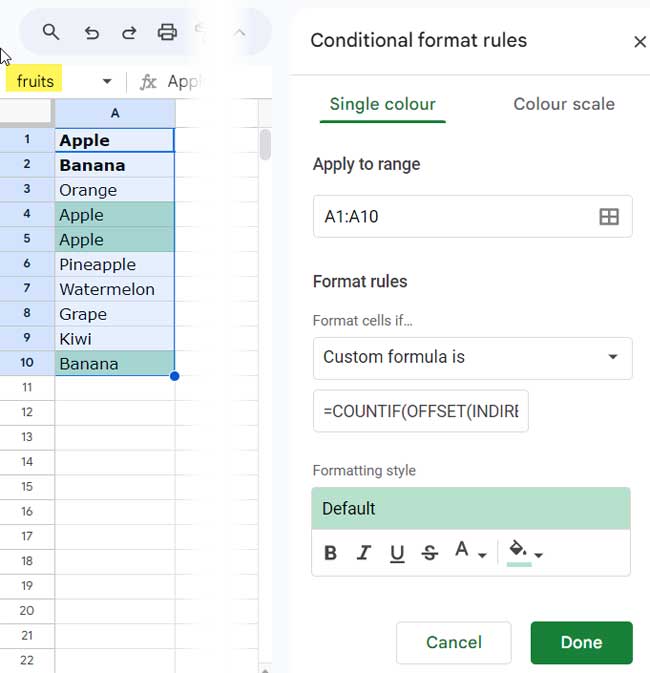Open the Custom formula is dropdown
The image size is (650, 673).
click(473, 358)
